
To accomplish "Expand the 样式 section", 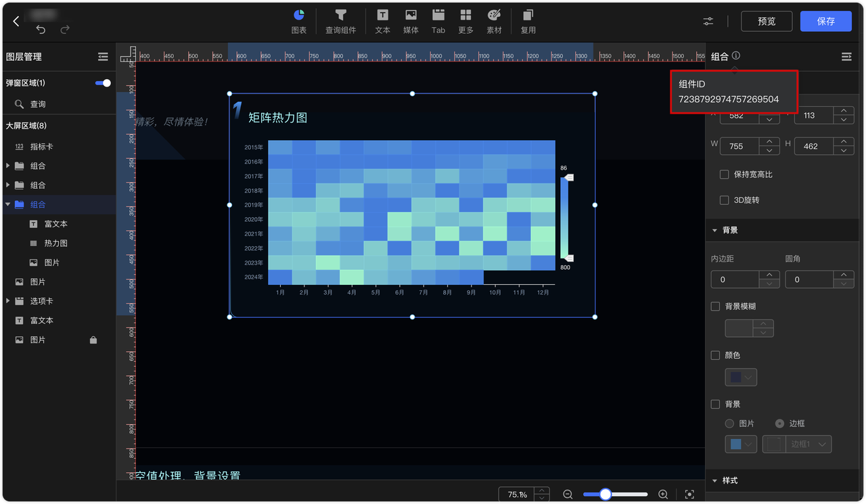I will tap(714, 480).
